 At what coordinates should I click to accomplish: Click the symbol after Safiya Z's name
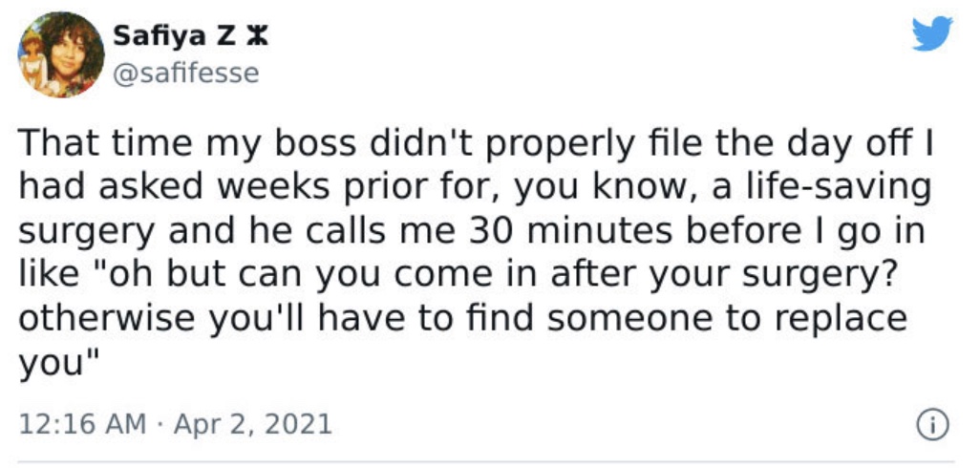pyautogui.click(x=258, y=37)
